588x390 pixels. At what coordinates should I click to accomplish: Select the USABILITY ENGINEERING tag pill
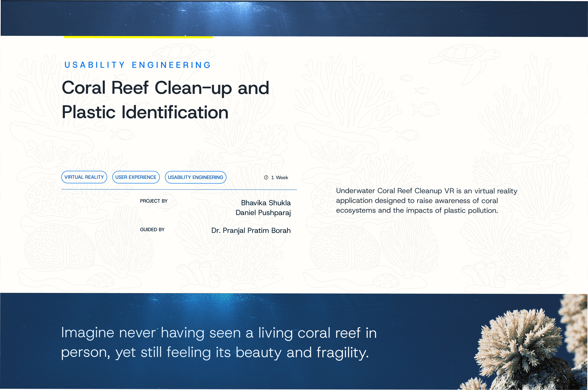pyautogui.click(x=196, y=177)
